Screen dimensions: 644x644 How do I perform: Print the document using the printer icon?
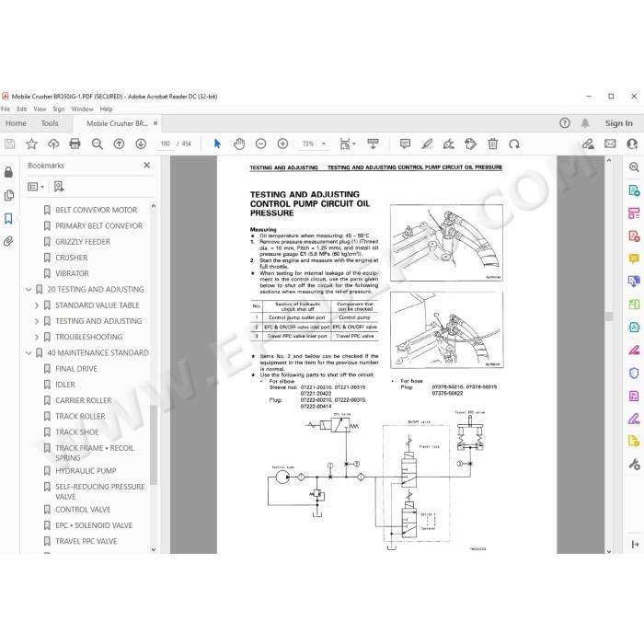pos(75,144)
